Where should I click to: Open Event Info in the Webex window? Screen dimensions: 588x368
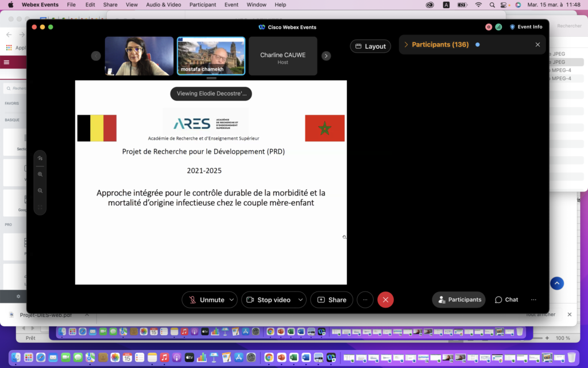tap(526, 27)
